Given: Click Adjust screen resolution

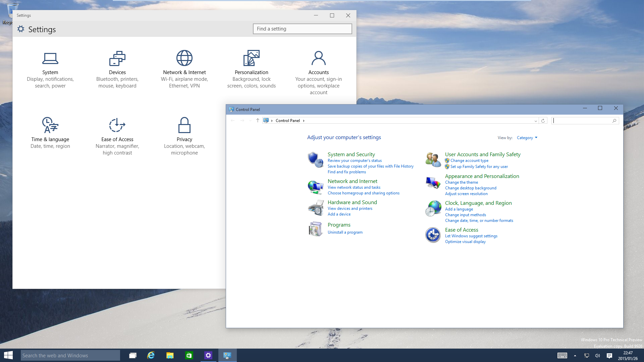Looking at the screenshot, I should tap(466, 194).
